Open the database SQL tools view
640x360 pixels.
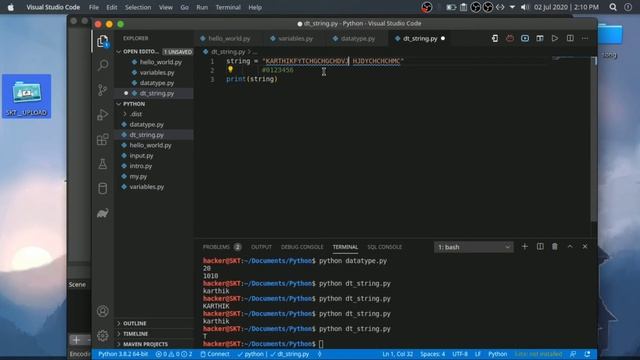[x=103, y=189]
